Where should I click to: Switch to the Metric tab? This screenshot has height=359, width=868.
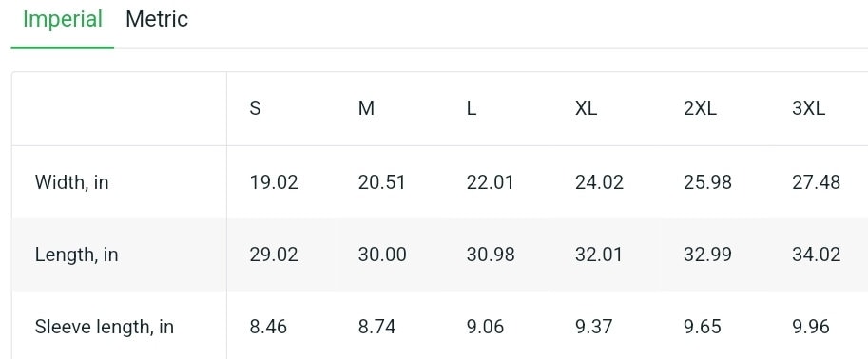coord(157,19)
